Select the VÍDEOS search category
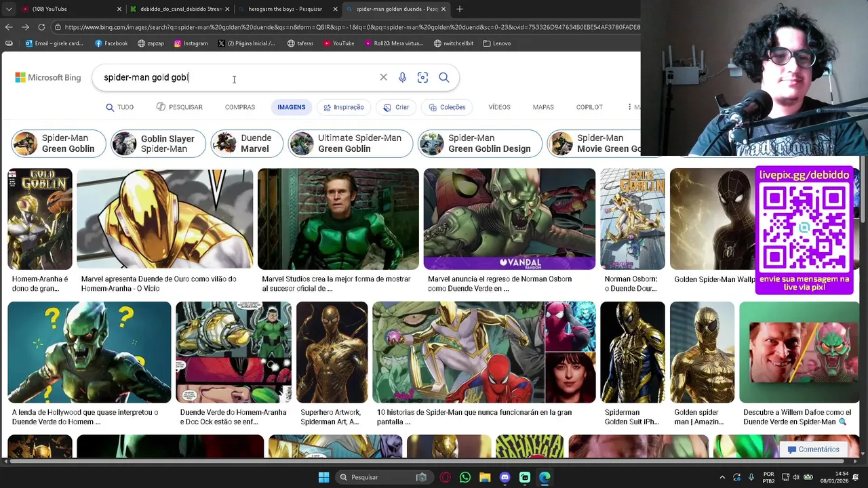Viewport: 868px width, 488px height. [x=499, y=107]
